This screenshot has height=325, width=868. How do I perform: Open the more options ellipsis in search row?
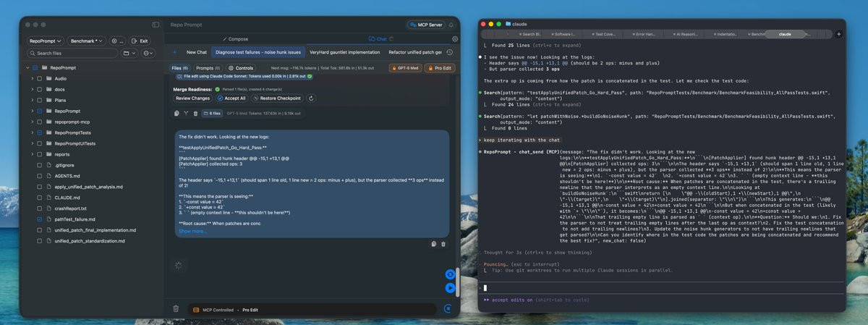coord(148,54)
